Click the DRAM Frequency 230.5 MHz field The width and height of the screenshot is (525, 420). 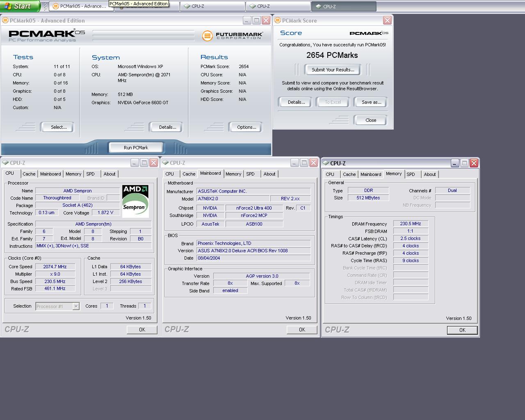pyautogui.click(x=411, y=224)
